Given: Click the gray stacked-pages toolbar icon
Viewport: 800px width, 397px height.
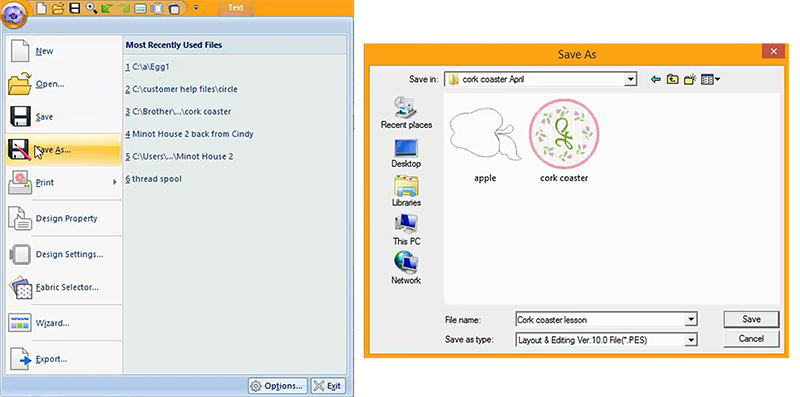Looking at the screenshot, I should pos(158,9).
